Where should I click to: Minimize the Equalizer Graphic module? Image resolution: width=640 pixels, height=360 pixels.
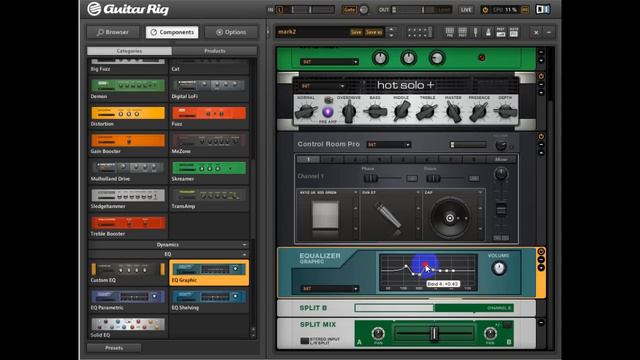click(541, 260)
